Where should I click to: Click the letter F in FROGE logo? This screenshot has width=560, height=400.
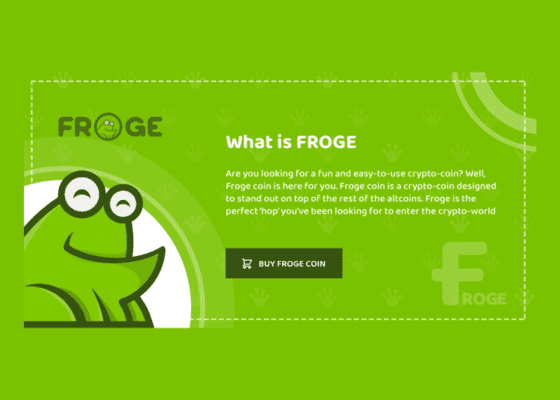(66, 127)
